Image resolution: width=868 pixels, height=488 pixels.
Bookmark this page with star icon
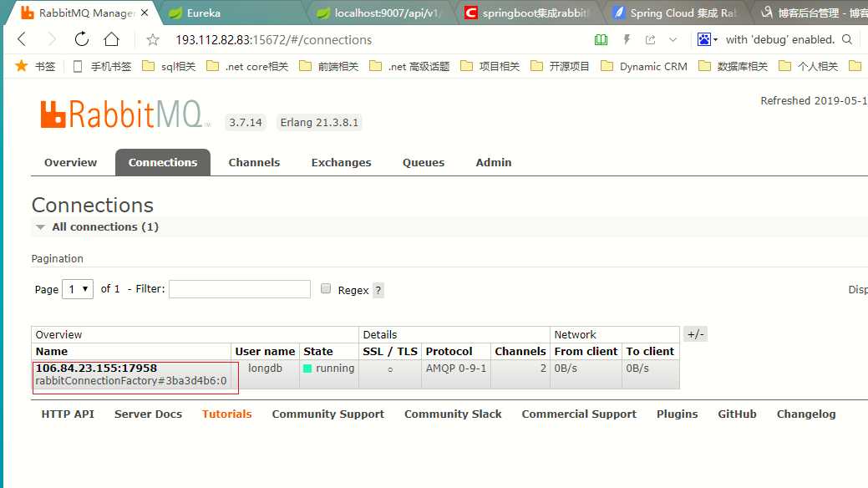click(x=153, y=40)
